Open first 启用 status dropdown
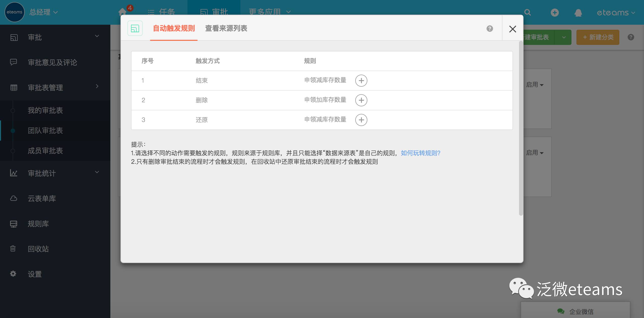 (535, 85)
